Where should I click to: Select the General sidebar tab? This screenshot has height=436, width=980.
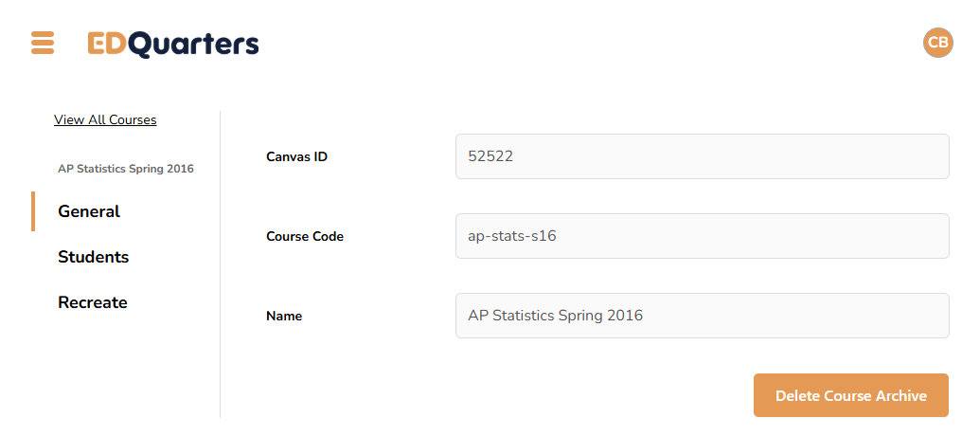(x=89, y=211)
